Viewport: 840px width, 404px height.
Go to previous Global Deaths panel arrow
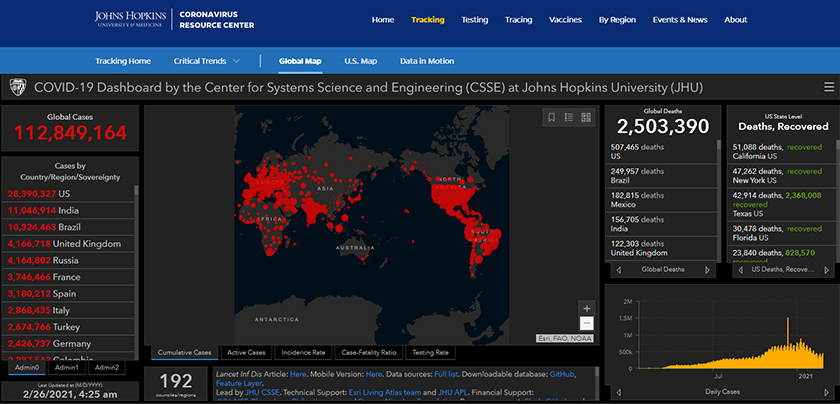coord(617,270)
